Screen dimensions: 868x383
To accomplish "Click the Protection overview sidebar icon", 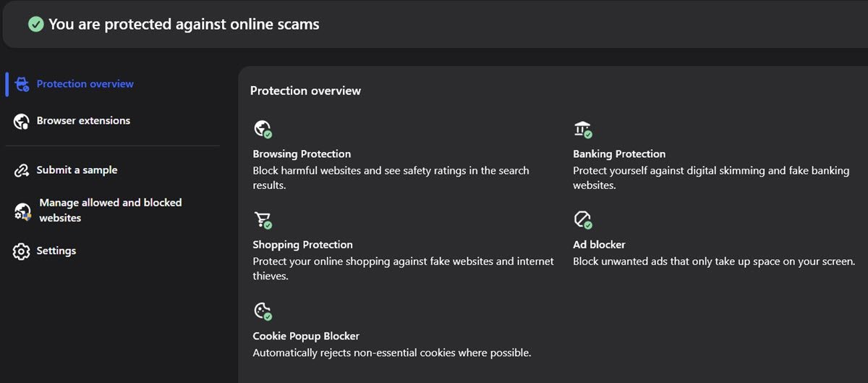I will 22,84.
